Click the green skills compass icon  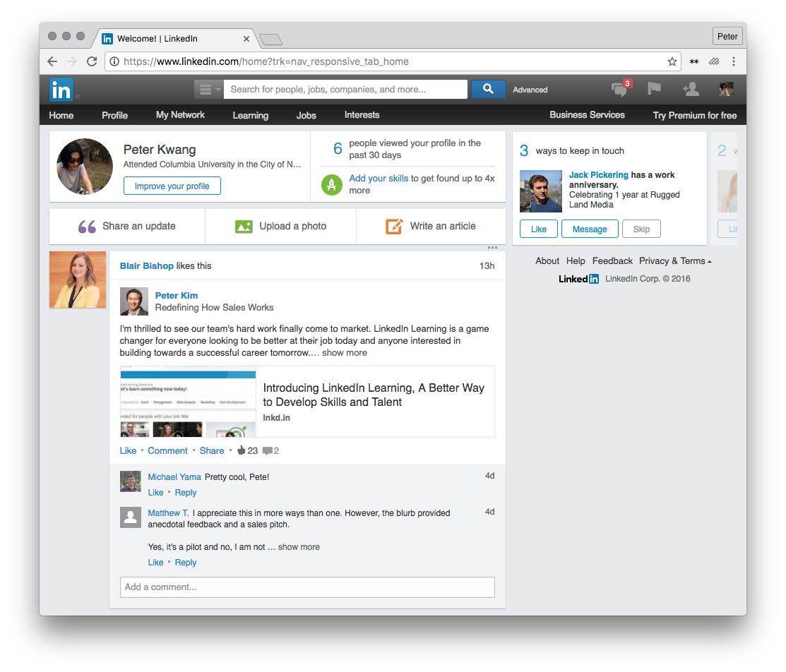pos(331,185)
